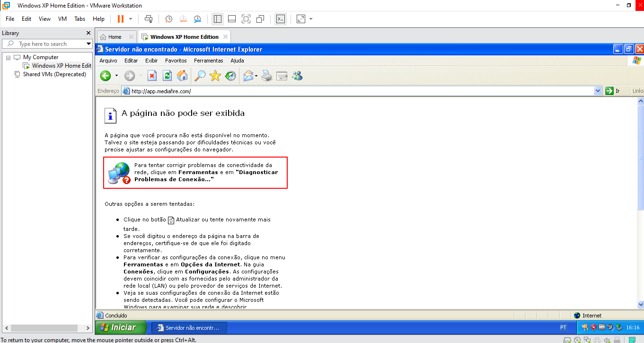Stop page loading with the red X icon
Image resolution: width=644 pixels, height=343 pixels.
point(152,76)
